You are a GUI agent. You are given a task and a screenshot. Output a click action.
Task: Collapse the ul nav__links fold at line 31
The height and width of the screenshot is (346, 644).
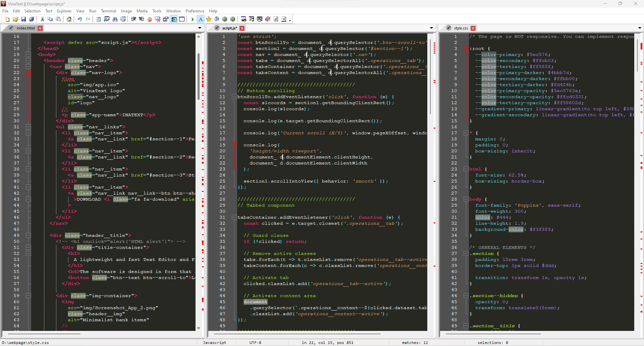[x=29, y=127]
